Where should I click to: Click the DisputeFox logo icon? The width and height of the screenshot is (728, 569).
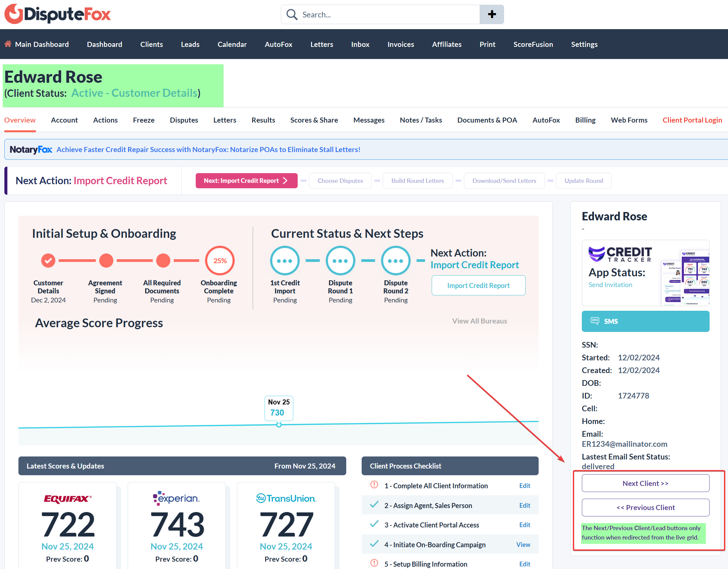click(14, 14)
